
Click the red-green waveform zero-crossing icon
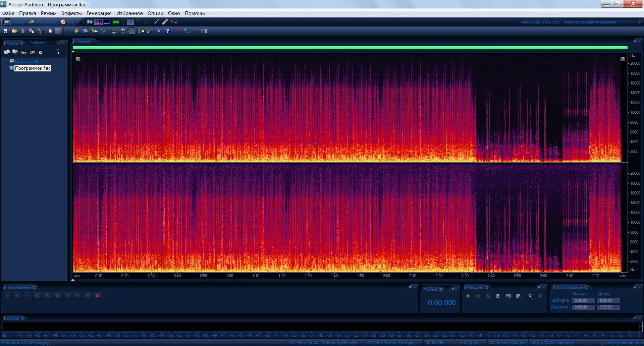point(114,31)
